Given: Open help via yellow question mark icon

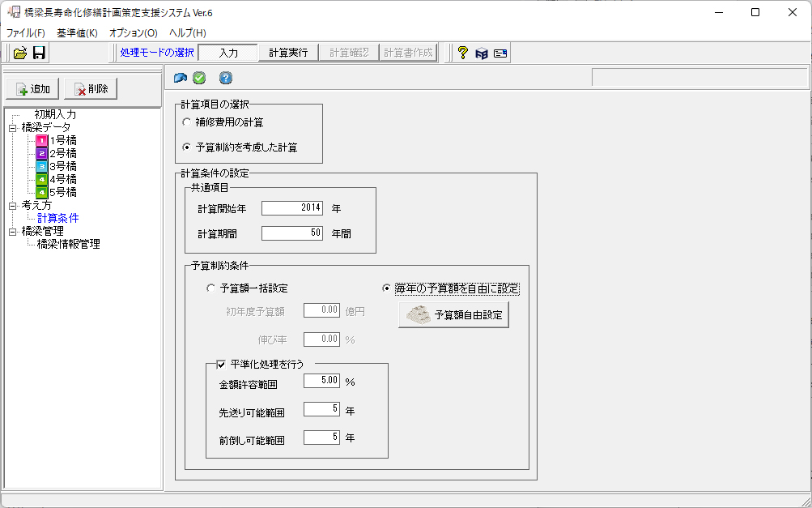Looking at the screenshot, I should 463,53.
